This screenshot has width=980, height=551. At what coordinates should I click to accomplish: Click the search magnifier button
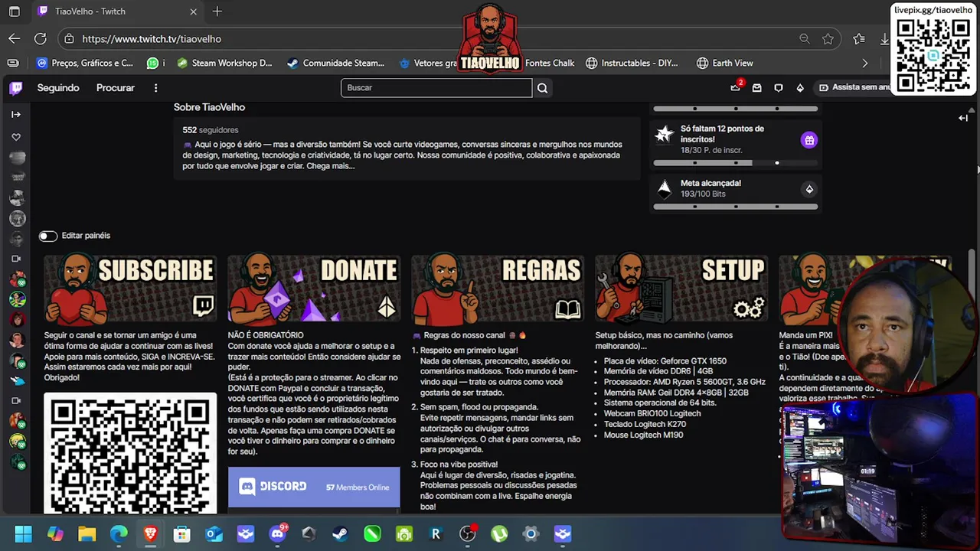pos(542,88)
